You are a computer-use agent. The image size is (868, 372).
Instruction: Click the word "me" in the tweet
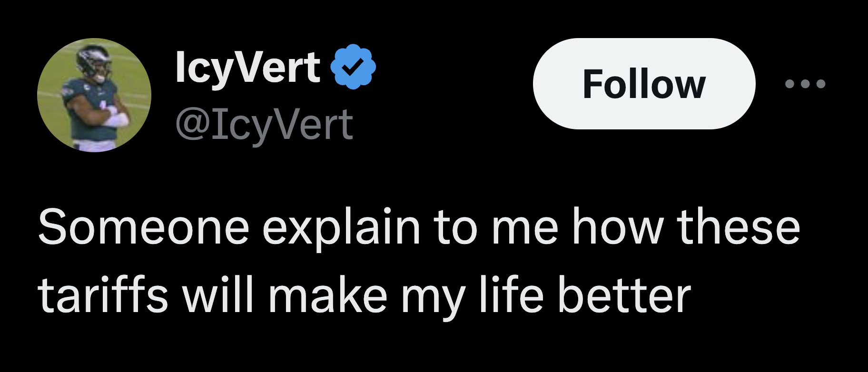(524, 227)
